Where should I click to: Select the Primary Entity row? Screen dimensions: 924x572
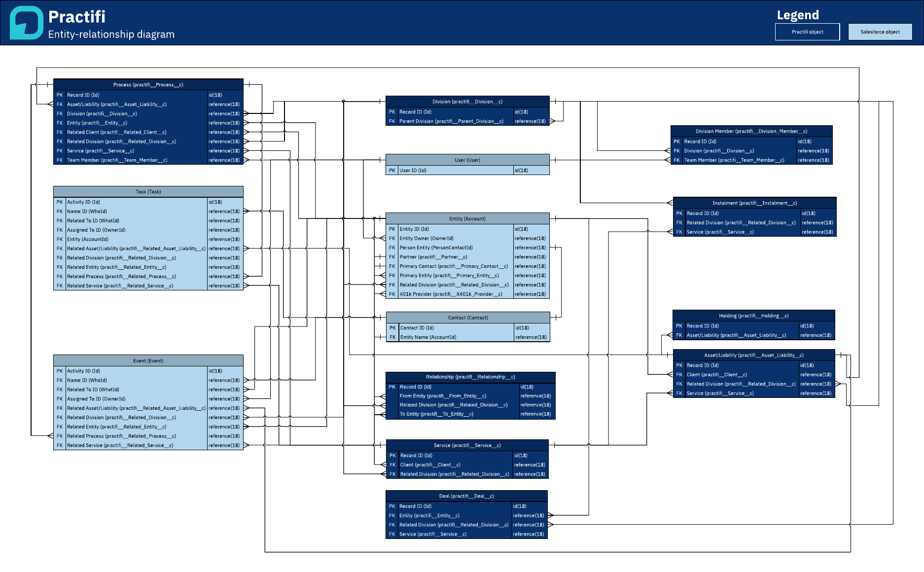coord(467,276)
